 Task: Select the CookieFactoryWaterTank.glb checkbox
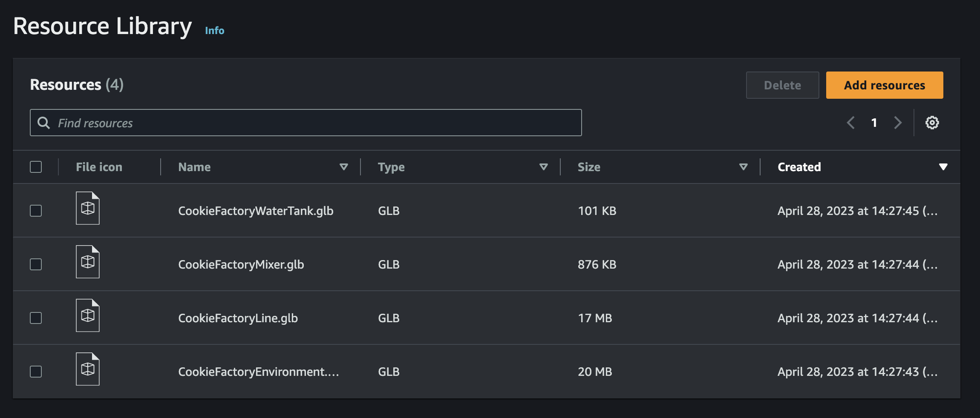(x=36, y=210)
